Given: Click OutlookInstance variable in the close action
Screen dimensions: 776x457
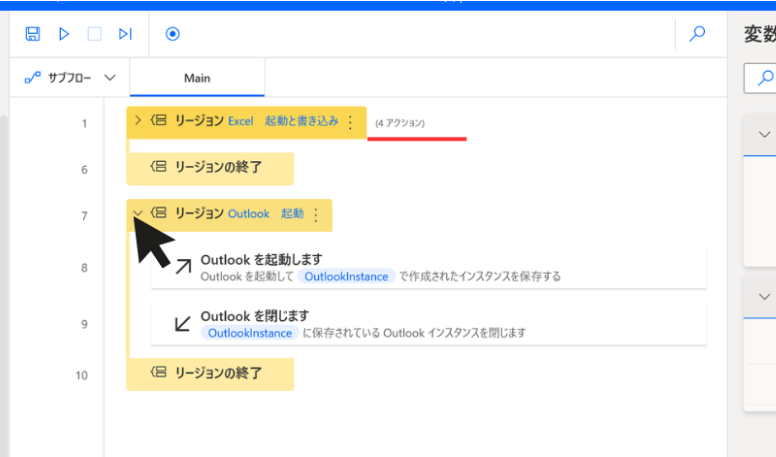Looking at the screenshot, I should (x=249, y=333).
